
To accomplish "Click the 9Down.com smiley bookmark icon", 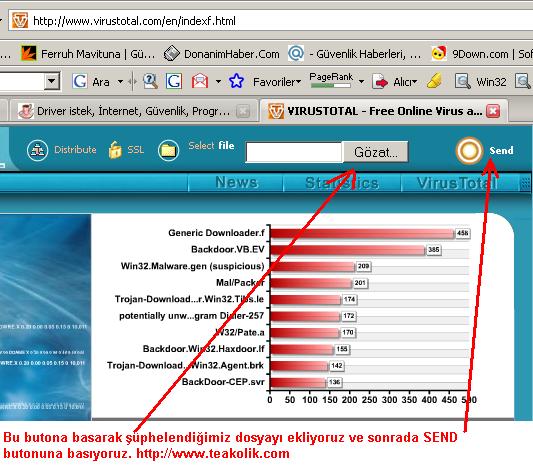I will [439, 53].
